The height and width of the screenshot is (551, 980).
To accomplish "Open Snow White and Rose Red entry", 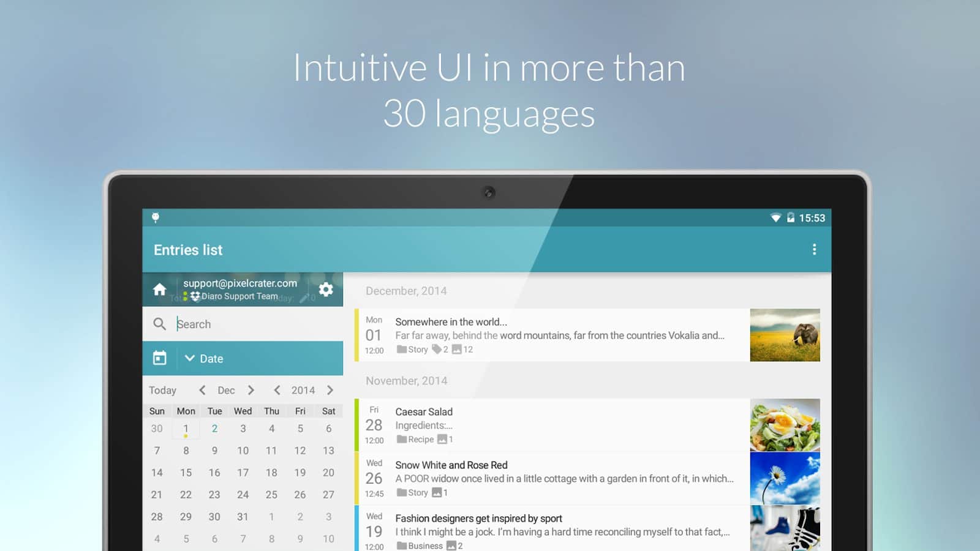I will point(551,478).
